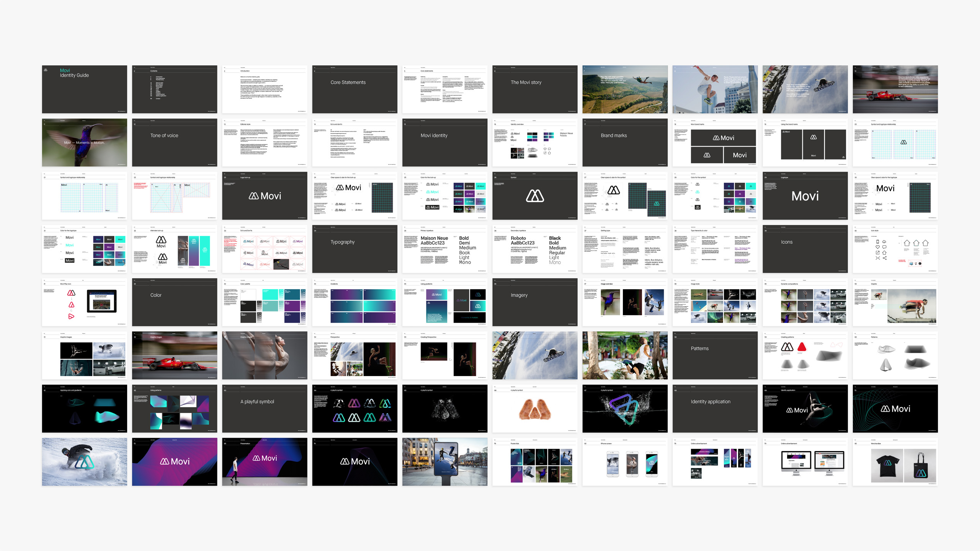Open the Do's and Don'ts logo misuse slide

[265, 249]
